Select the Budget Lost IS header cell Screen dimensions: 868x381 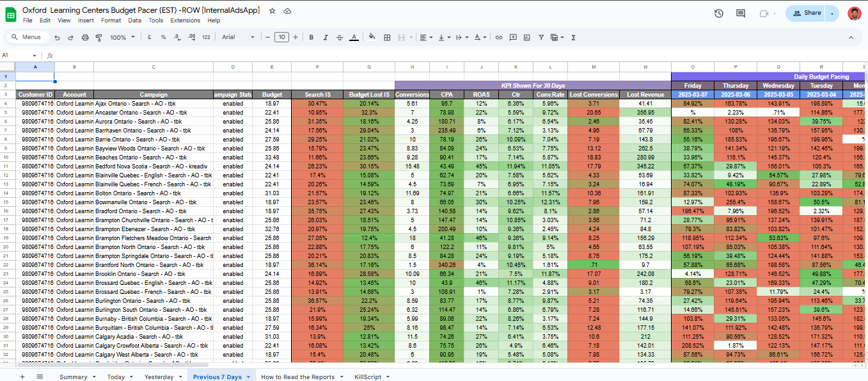[369, 95]
